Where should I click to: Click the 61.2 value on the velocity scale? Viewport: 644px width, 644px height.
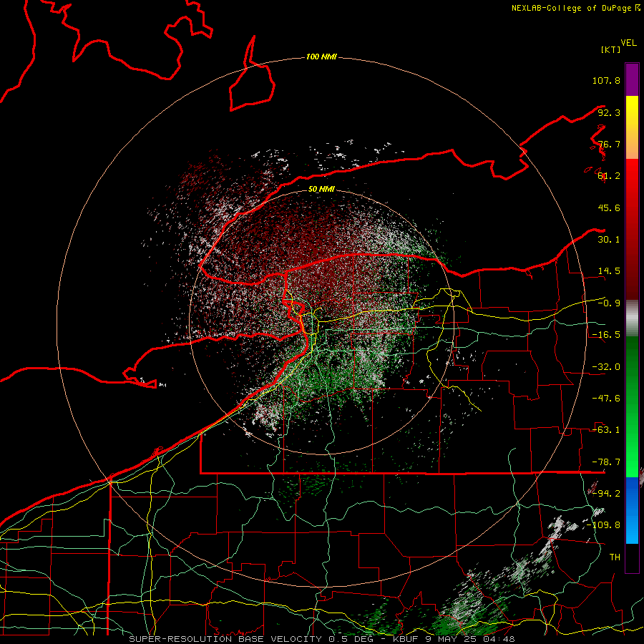click(x=609, y=176)
